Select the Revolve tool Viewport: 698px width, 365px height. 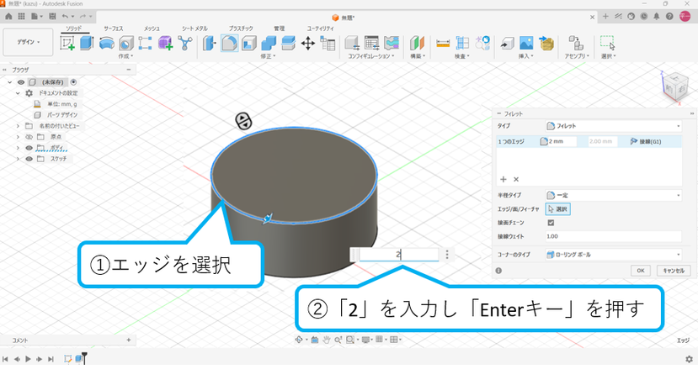pos(106,43)
